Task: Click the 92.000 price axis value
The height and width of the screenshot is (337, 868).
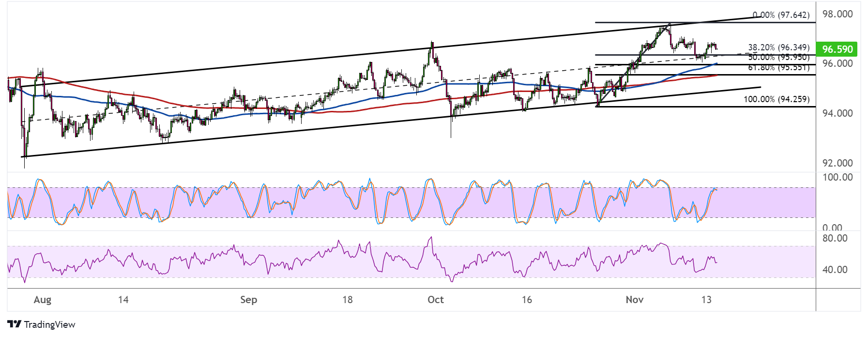Action: point(838,163)
